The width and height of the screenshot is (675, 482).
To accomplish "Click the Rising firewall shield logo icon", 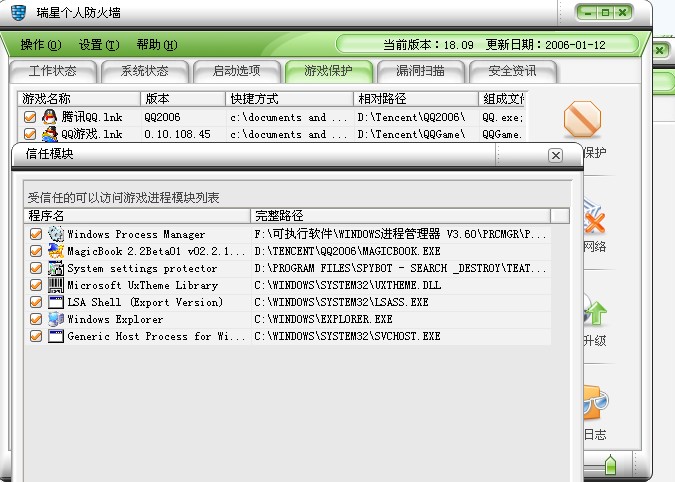I will click(19, 12).
